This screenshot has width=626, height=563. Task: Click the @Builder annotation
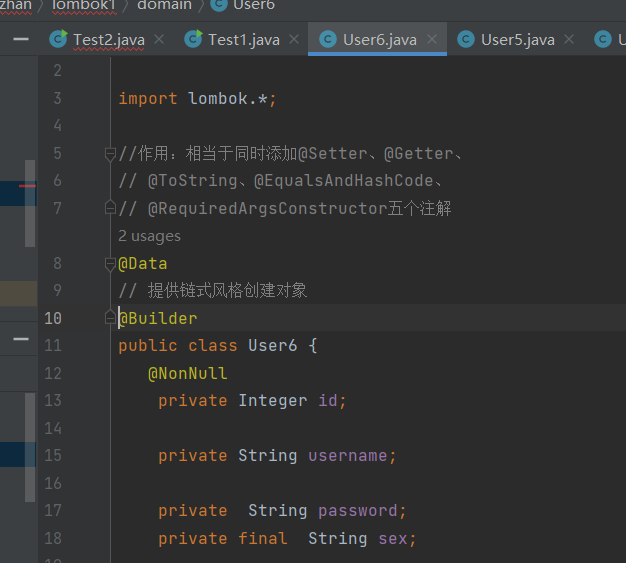[158, 319]
